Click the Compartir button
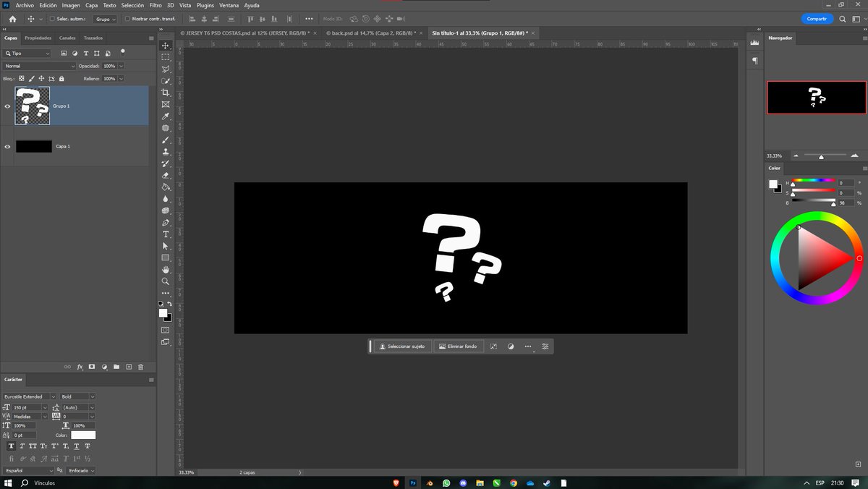The image size is (868, 489). coord(817,19)
